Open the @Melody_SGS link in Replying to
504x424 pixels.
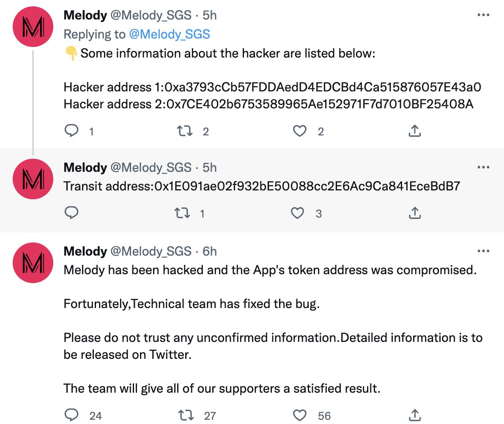170,34
